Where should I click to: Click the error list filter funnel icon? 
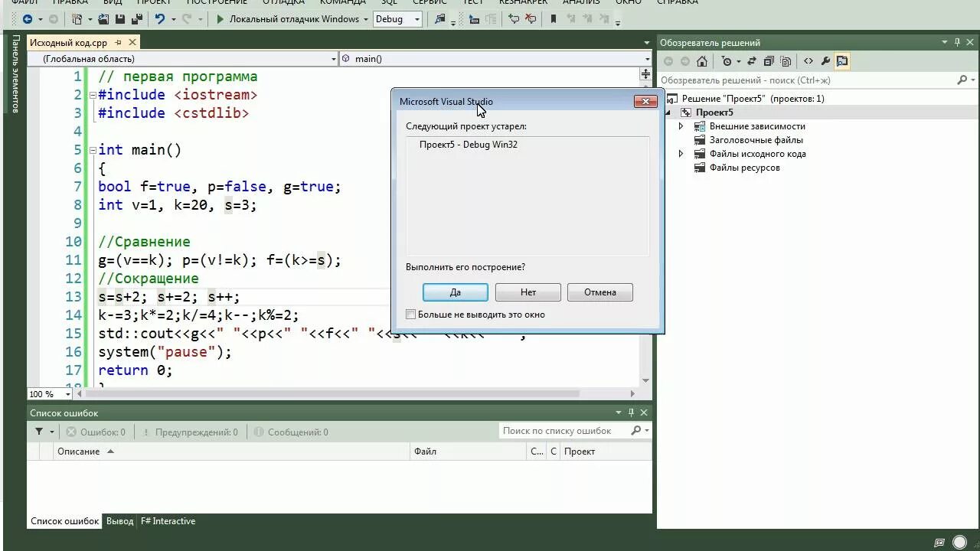[39, 432]
